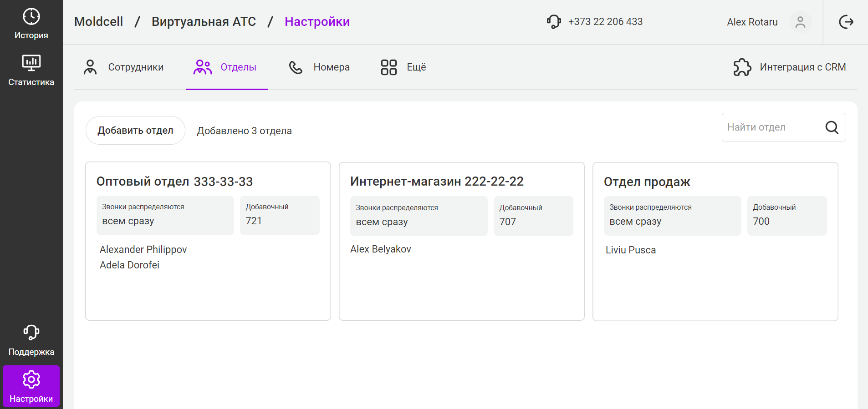
Task: Open Статистика chart icon in sidebar
Action: click(x=31, y=63)
